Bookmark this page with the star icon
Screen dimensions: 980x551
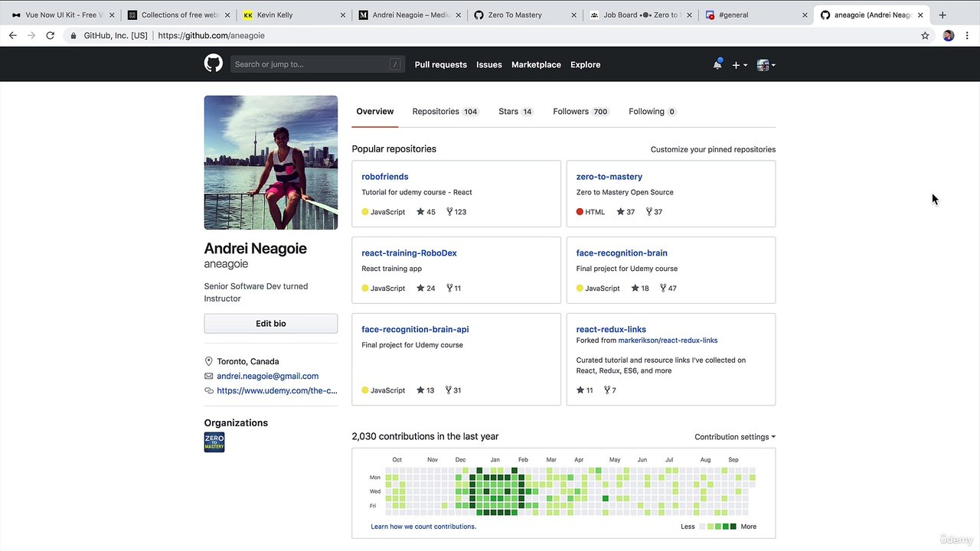925,35
